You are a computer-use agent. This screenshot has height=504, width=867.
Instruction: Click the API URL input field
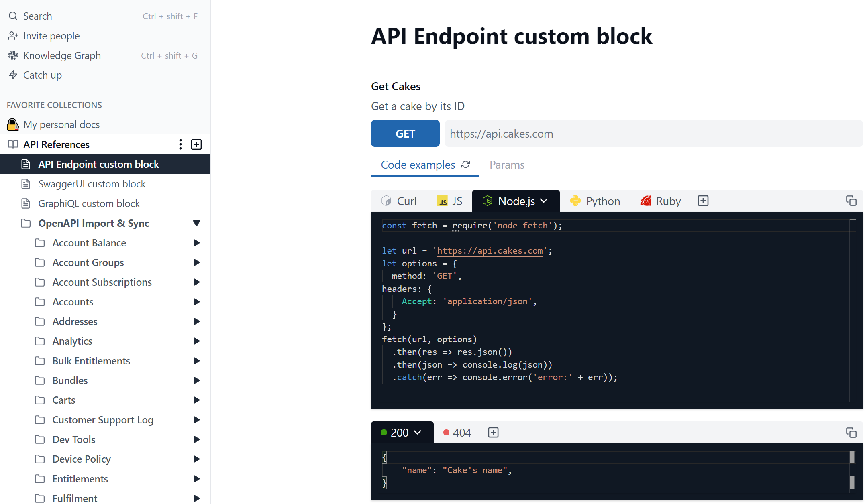[654, 134]
